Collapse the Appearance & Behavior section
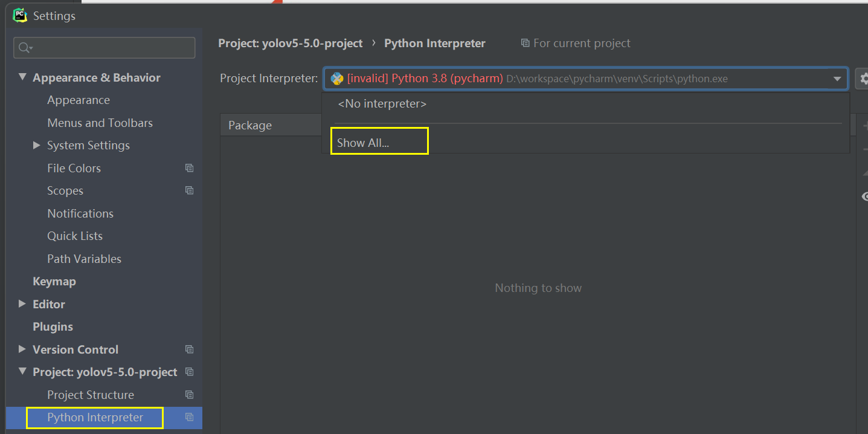Viewport: 868px width, 434px height. coord(22,77)
